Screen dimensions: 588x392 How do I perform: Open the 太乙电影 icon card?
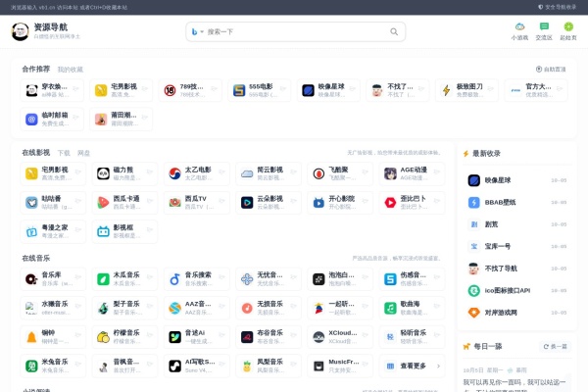pos(197,173)
